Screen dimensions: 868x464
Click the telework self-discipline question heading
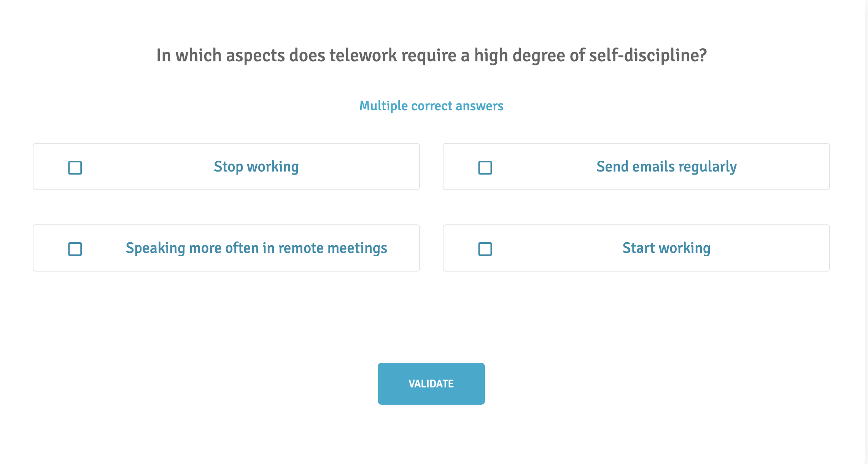(x=431, y=56)
